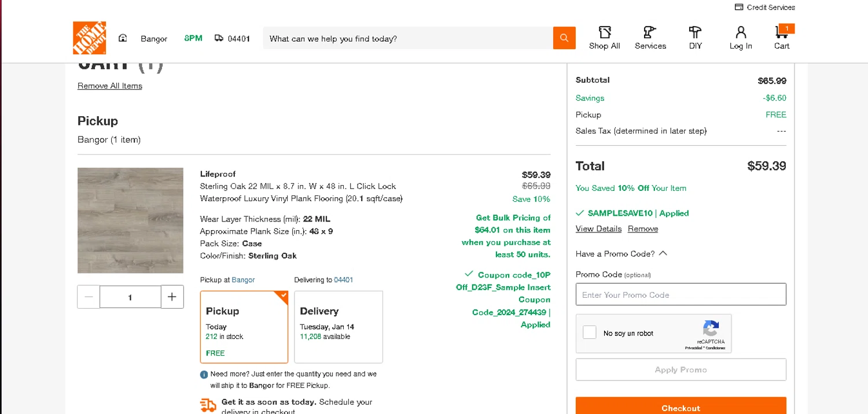Focus the product search field

point(408,39)
